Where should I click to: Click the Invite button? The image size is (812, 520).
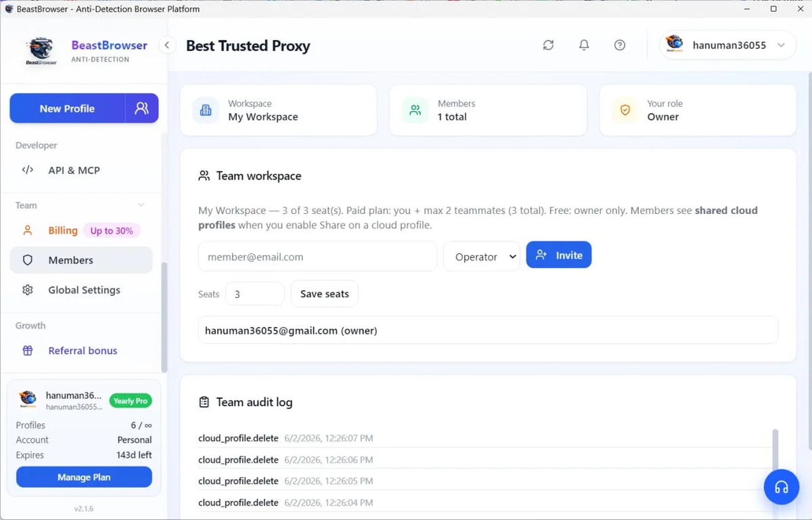pos(559,255)
